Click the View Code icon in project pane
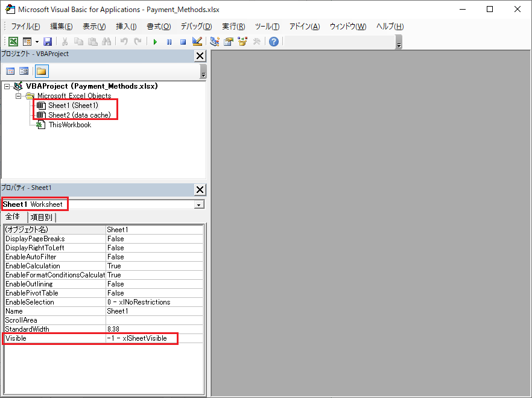The width and height of the screenshot is (532, 398). [x=10, y=71]
